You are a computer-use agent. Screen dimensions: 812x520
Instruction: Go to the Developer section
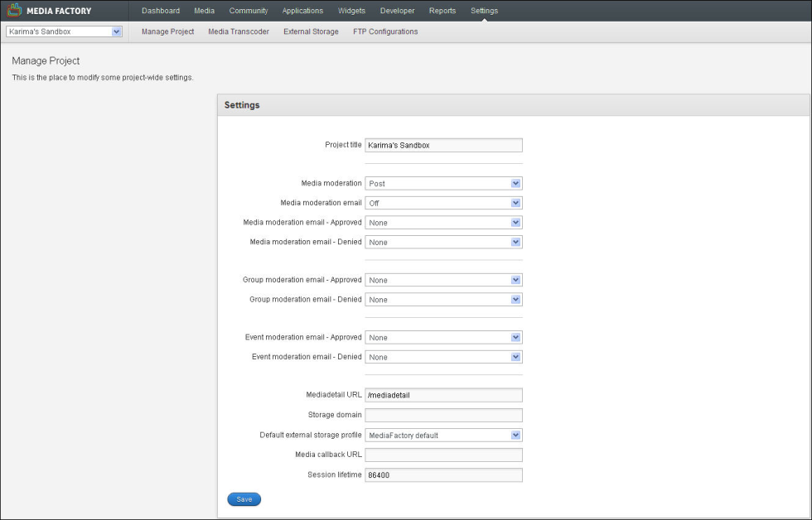pos(397,11)
